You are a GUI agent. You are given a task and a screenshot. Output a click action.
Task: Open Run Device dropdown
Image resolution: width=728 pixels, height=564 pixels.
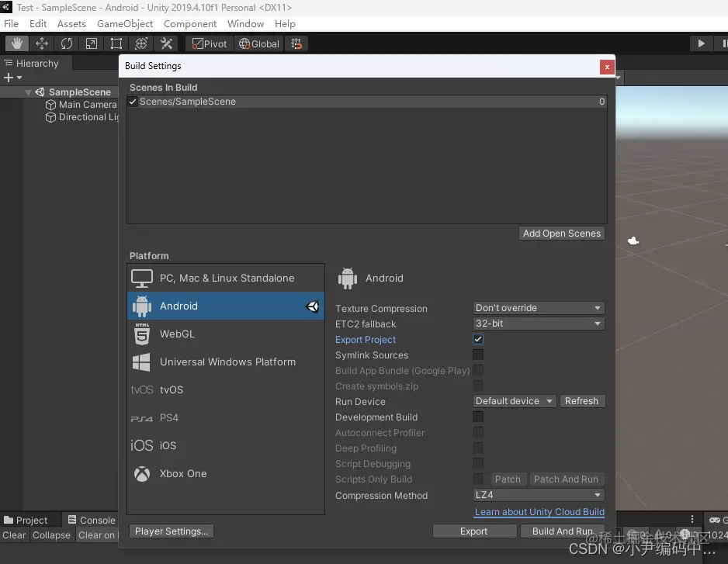point(515,400)
